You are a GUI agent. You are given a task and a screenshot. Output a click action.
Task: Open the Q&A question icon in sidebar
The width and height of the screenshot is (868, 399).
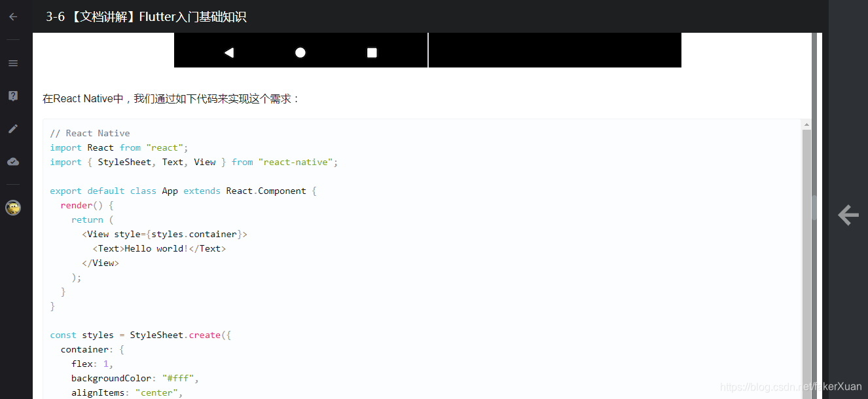(13, 96)
